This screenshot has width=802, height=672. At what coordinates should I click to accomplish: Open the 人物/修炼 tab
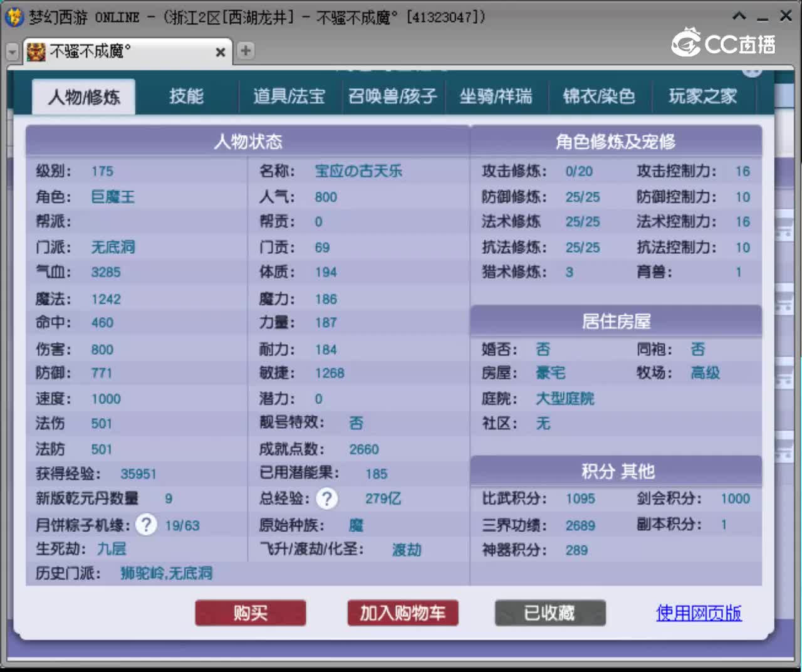pyautogui.click(x=83, y=97)
